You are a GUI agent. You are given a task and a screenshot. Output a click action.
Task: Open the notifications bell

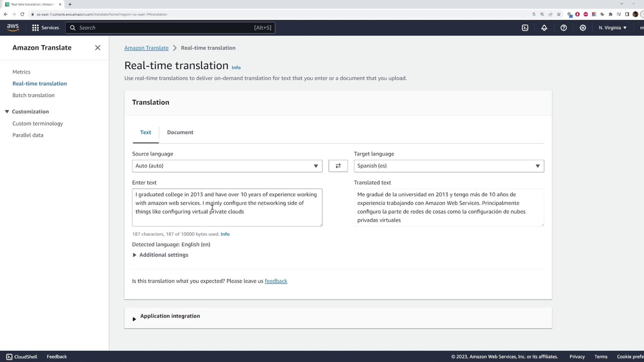(x=544, y=28)
